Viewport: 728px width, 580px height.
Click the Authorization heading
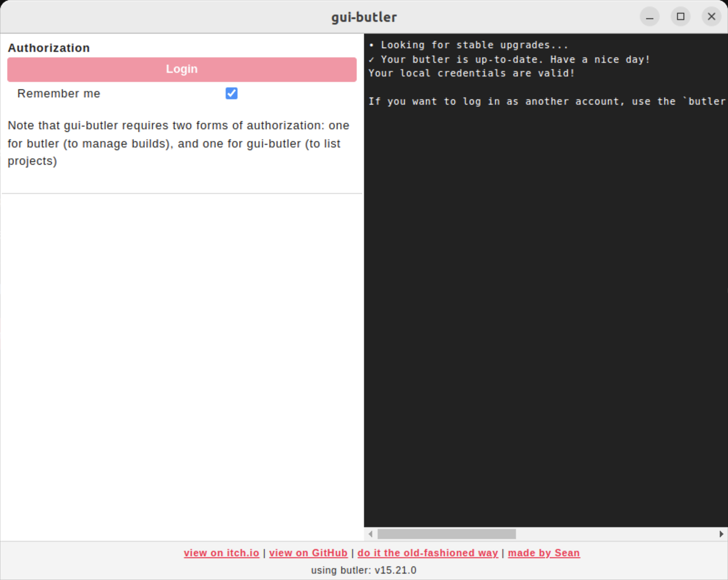(49, 48)
